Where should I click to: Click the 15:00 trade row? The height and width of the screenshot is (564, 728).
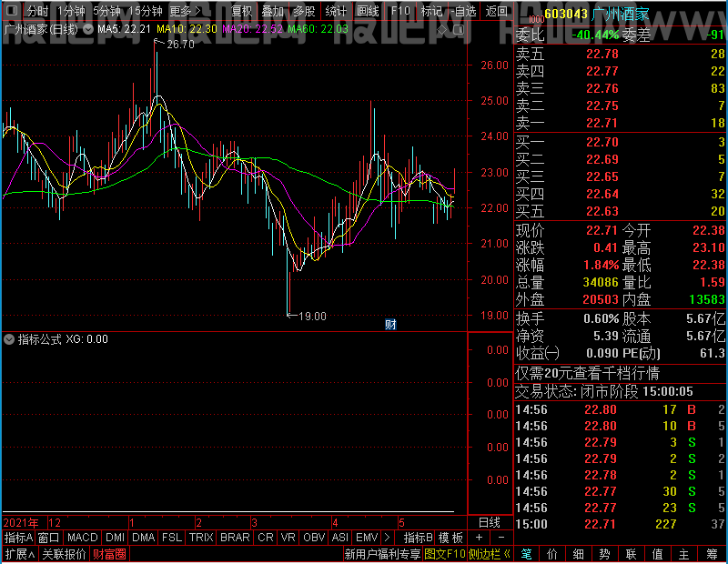point(621,524)
